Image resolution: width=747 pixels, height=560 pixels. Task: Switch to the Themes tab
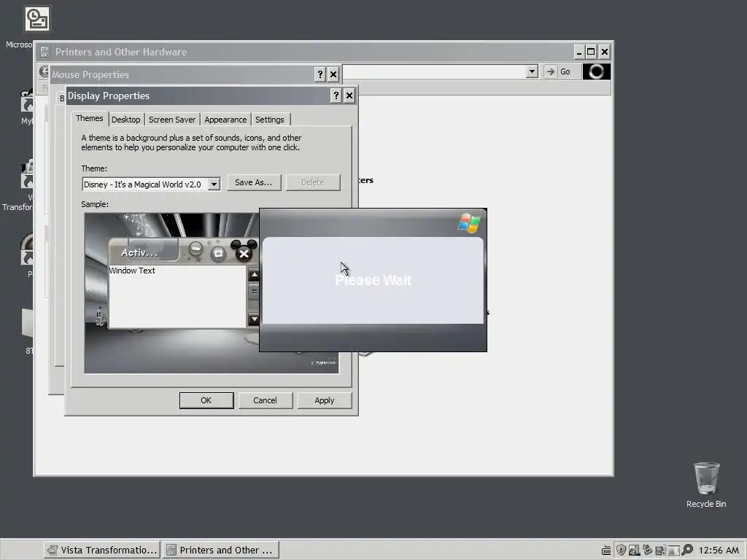click(89, 119)
